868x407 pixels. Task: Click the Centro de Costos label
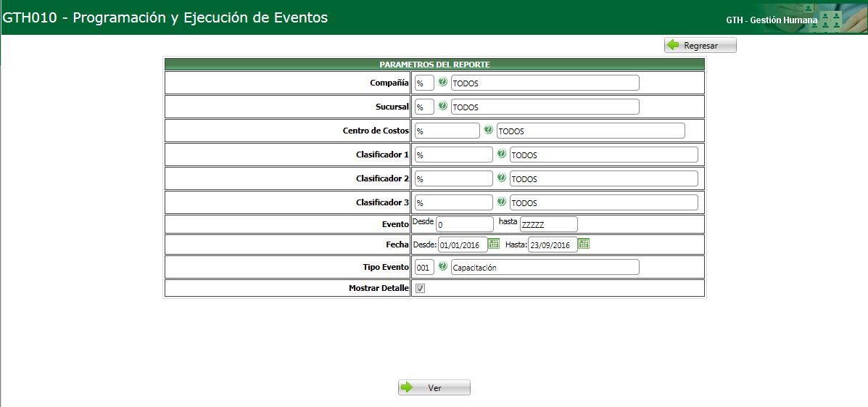pyautogui.click(x=376, y=131)
